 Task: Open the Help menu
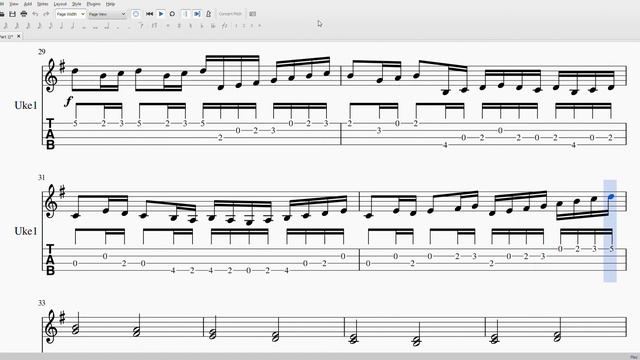[110, 4]
